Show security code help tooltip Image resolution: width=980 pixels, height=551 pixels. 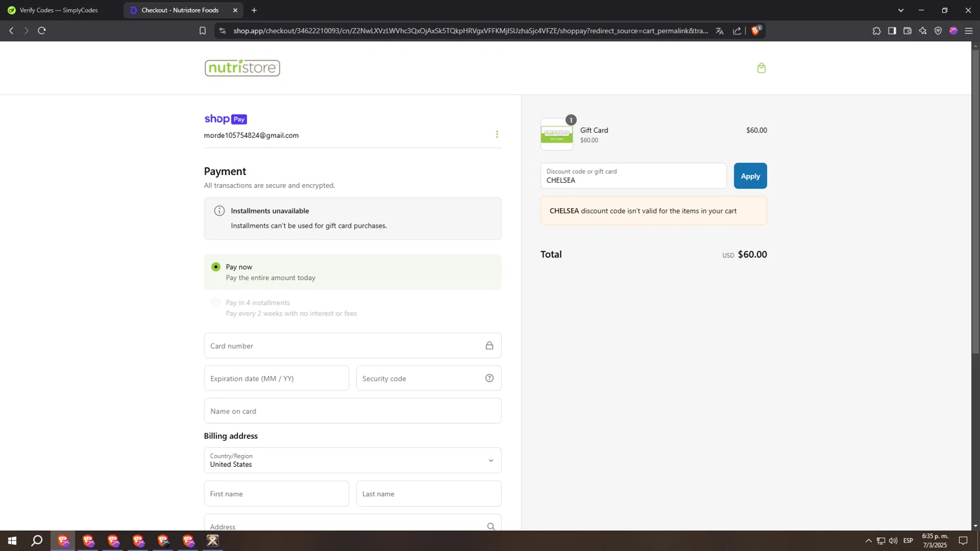489,378
